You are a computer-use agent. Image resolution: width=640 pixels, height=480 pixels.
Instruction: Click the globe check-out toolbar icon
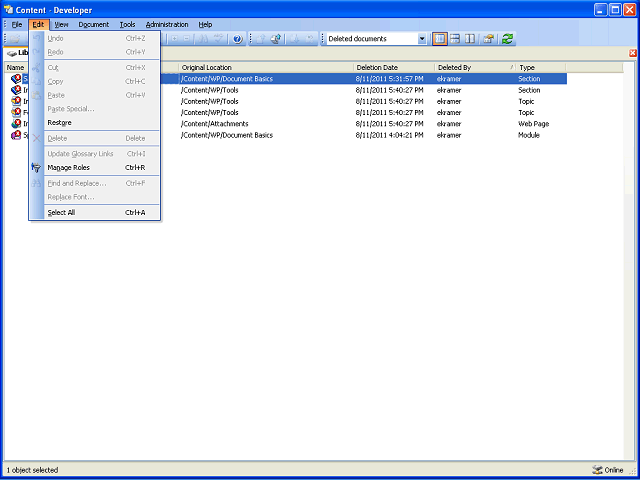pos(276,39)
